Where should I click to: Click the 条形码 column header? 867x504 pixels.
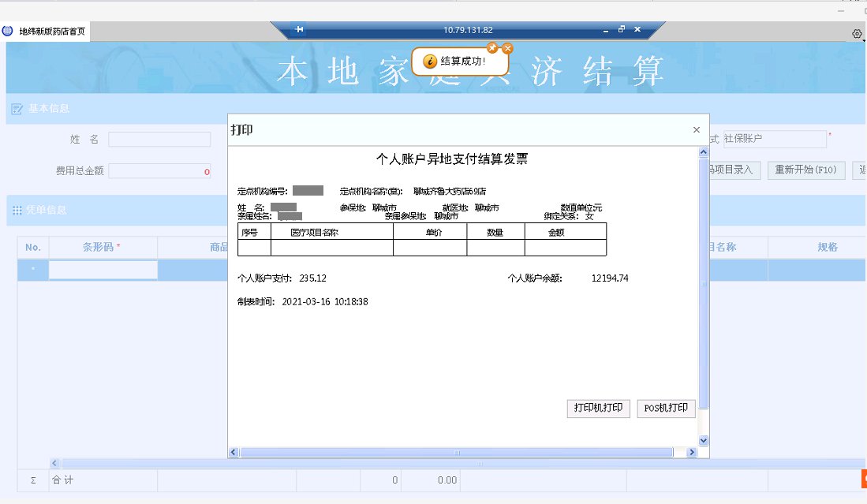point(103,247)
